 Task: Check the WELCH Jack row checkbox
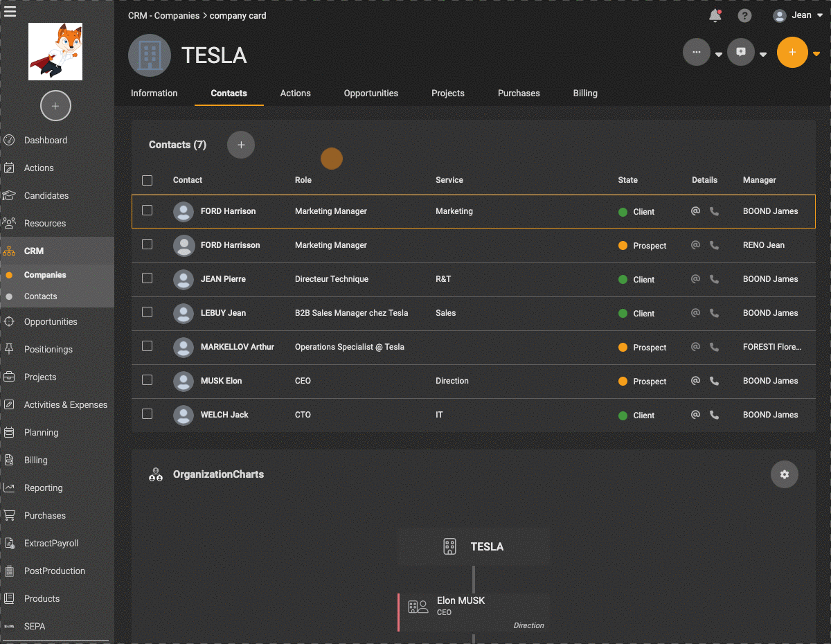click(147, 414)
